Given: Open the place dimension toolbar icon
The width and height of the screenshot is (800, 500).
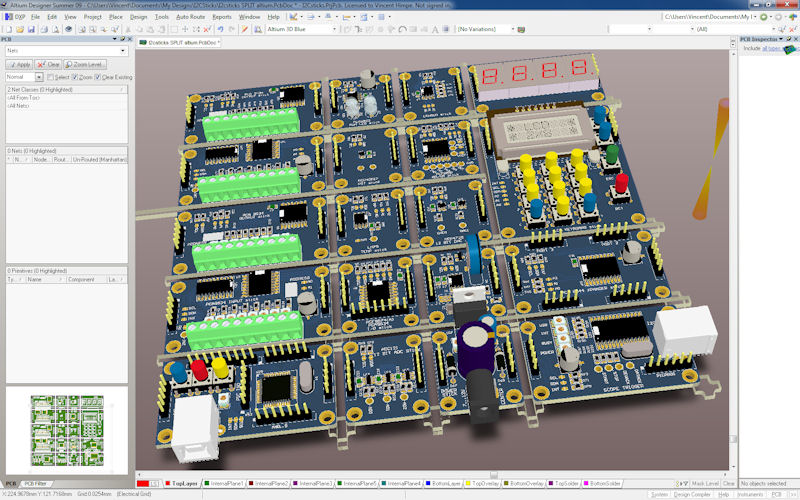Looking at the screenshot, I should tap(346, 17).
